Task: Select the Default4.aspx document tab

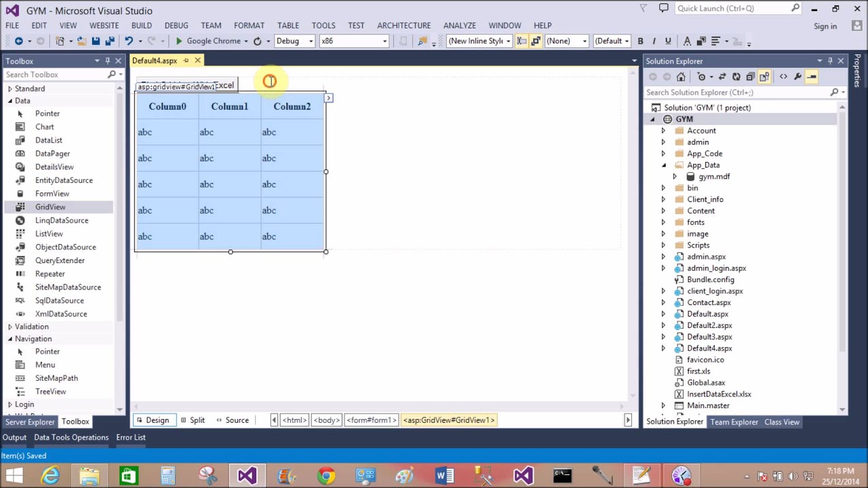Action: [155, 60]
